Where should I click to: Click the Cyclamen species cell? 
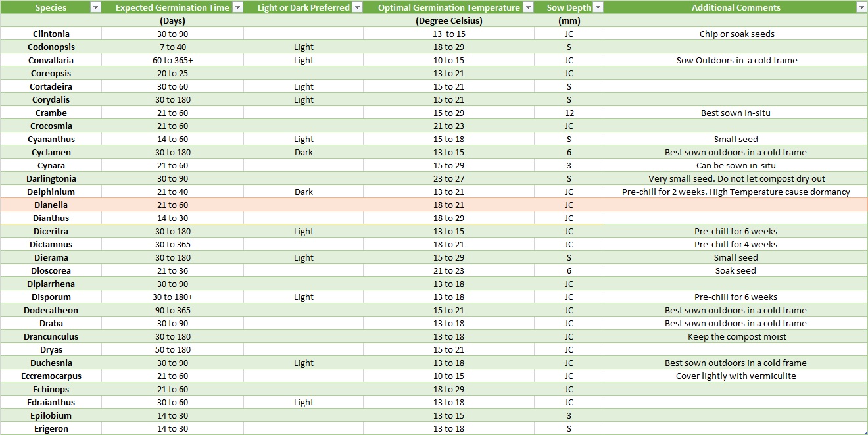point(51,152)
